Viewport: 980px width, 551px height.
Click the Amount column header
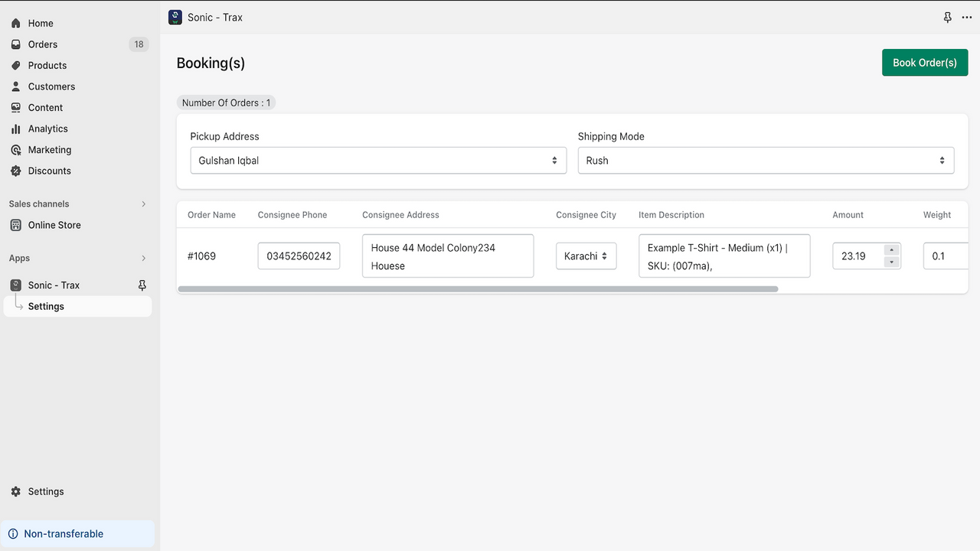pos(848,215)
